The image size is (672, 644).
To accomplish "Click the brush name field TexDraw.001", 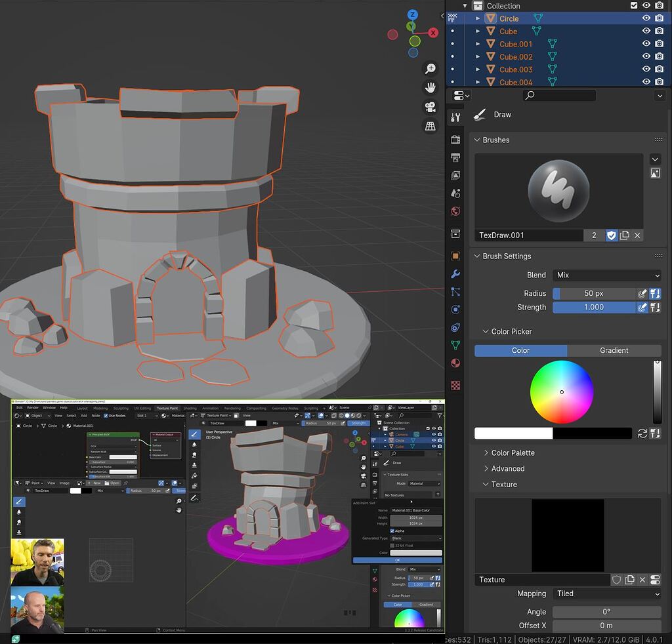I will [x=528, y=235].
